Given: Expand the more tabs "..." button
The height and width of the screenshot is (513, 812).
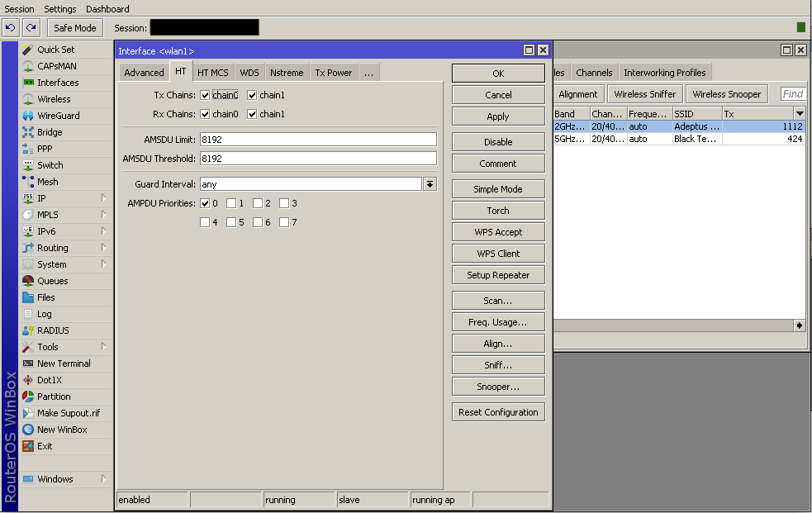Looking at the screenshot, I should (x=368, y=73).
